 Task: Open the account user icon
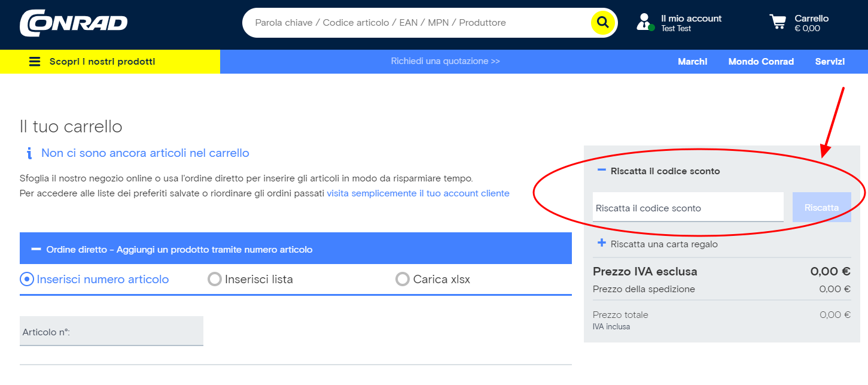coord(644,22)
